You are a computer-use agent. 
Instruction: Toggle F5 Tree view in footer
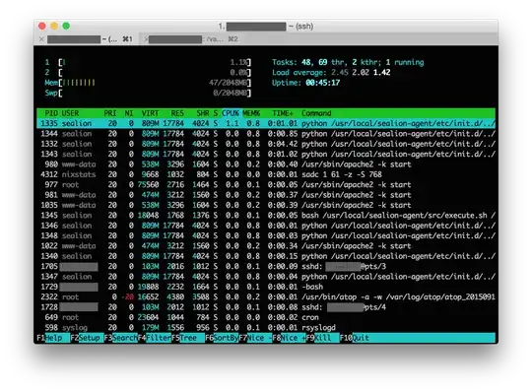[188, 338]
